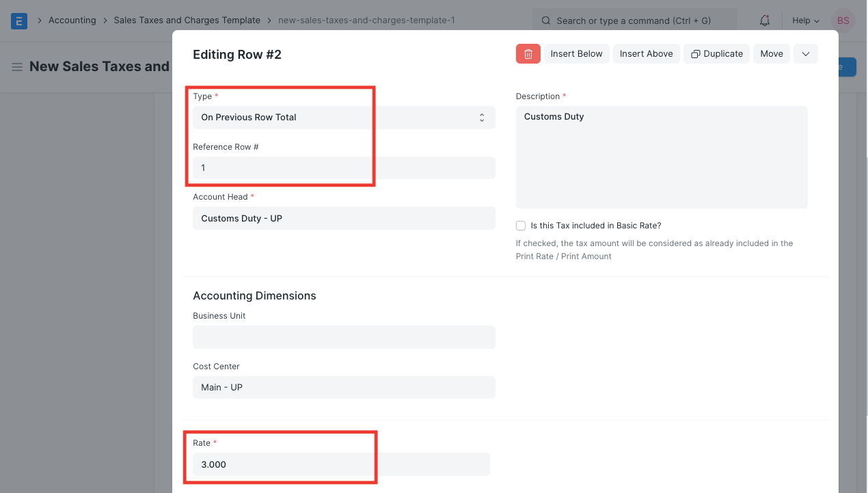The width and height of the screenshot is (868, 493).
Task: Enable 'Is this Tax included in Basic Rate?'
Action: 521,226
